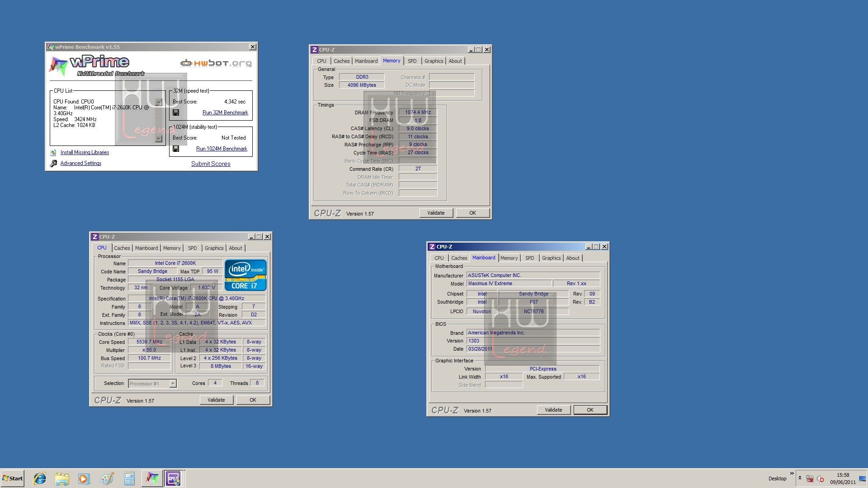Open Calculator from the taskbar
Screen dimensions: 868x488
129,479
